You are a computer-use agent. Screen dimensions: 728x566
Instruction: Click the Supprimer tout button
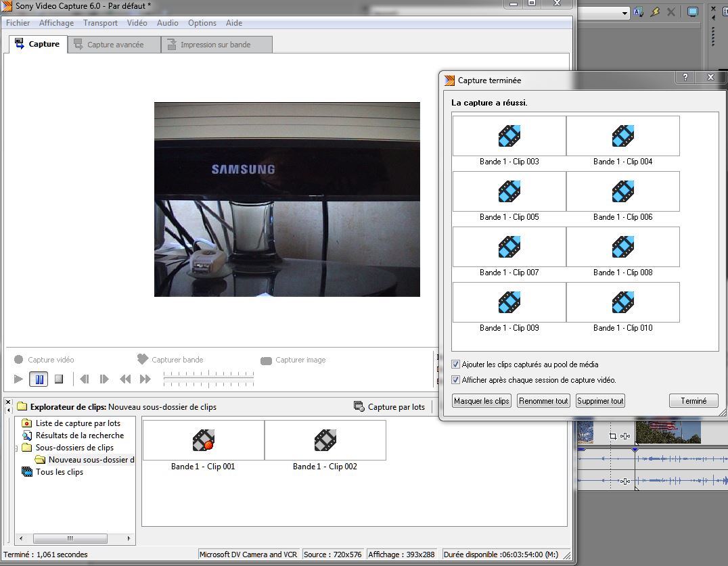pyautogui.click(x=600, y=401)
